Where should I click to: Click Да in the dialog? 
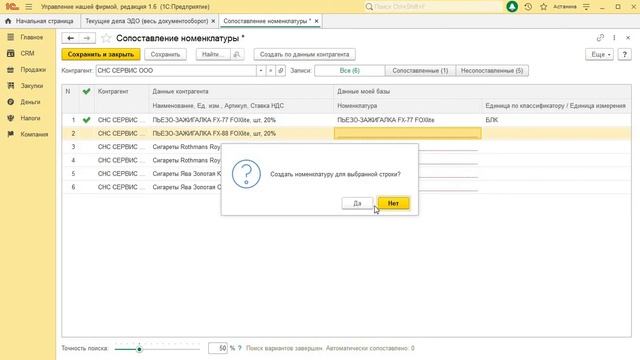click(357, 203)
